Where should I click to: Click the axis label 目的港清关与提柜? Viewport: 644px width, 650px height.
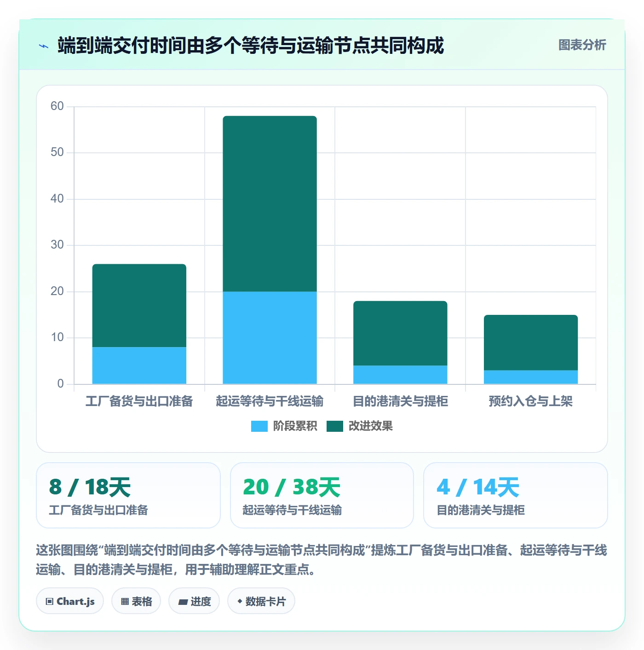400,401
